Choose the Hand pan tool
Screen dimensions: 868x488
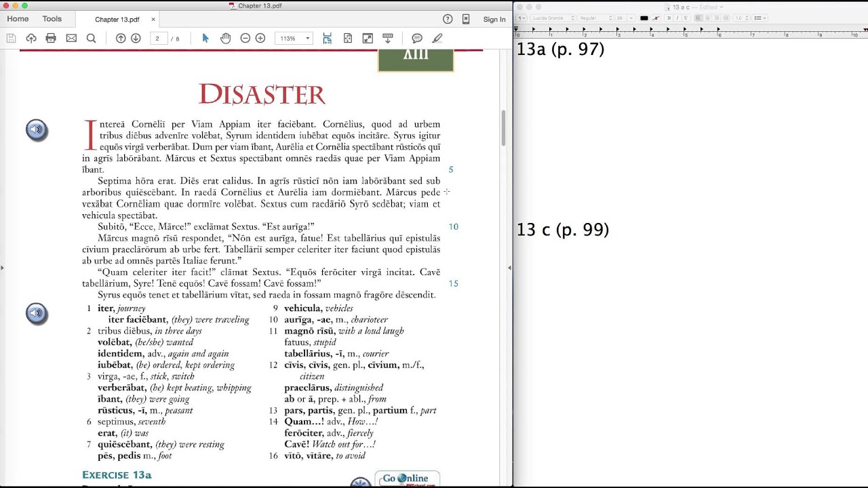pyautogui.click(x=225, y=39)
